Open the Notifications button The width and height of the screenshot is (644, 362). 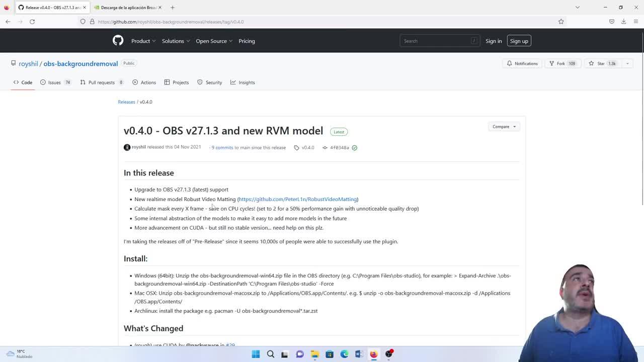click(x=522, y=63)
